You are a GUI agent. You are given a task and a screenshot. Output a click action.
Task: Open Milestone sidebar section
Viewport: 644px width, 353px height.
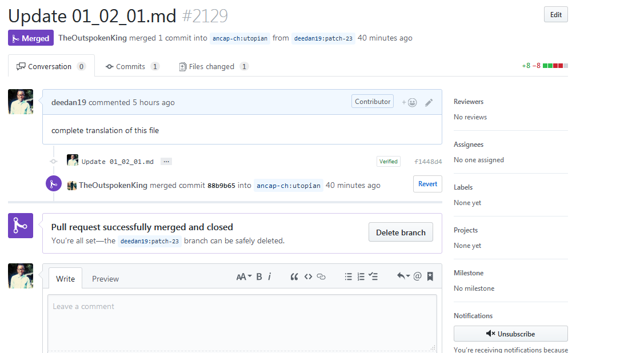point(468,273)
